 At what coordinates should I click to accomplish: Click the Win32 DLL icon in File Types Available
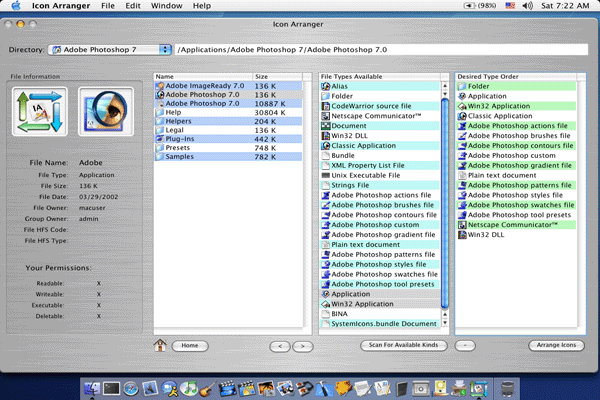click(326, 136)
